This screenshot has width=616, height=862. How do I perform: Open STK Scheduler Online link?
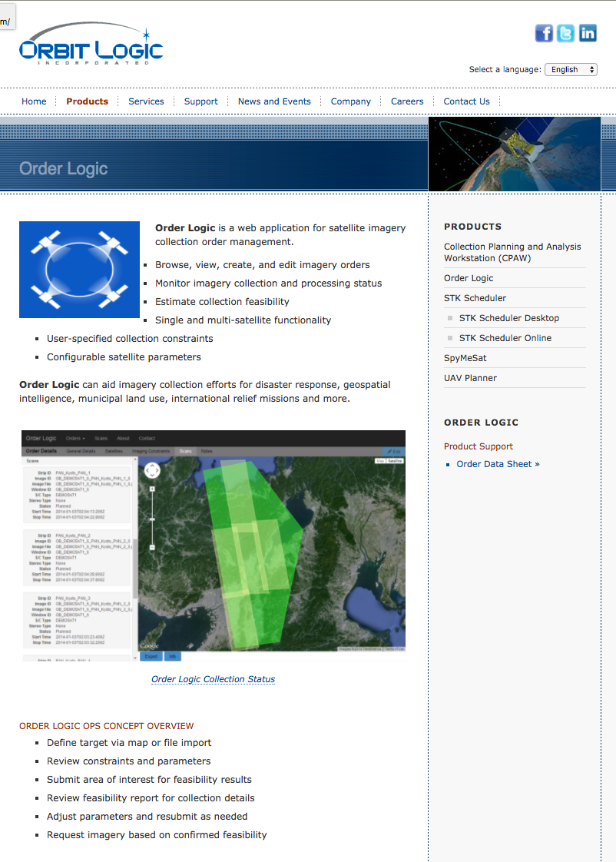[x=505, y=338]
